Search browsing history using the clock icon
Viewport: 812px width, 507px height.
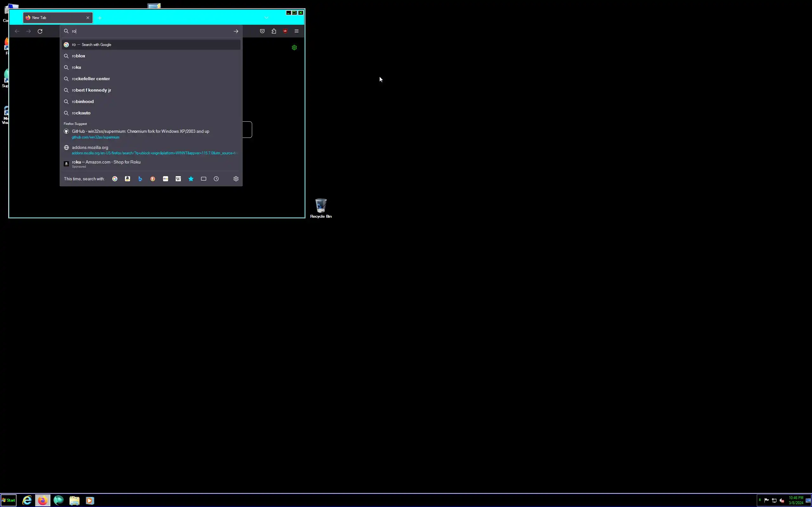point(216,179)
